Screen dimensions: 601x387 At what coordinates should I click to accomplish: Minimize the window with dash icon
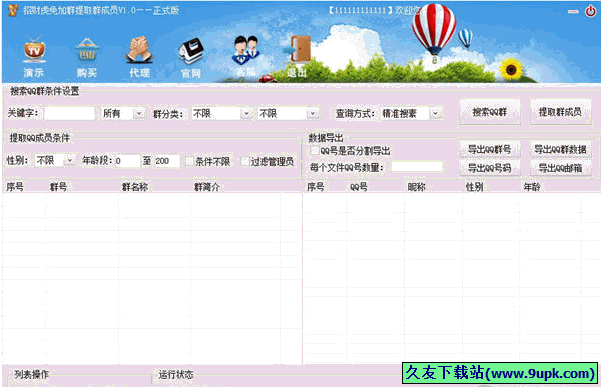coord(573,11)
